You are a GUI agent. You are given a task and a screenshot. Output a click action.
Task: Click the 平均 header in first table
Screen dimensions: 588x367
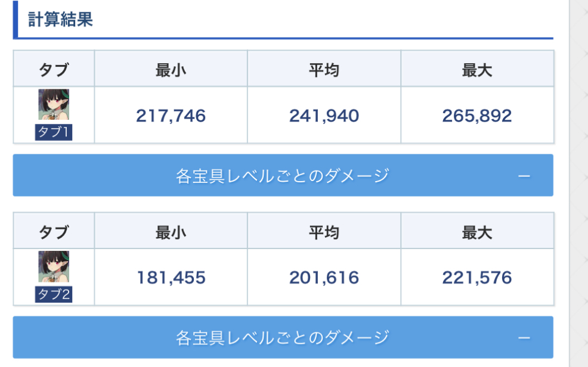[x=324, y=70]
